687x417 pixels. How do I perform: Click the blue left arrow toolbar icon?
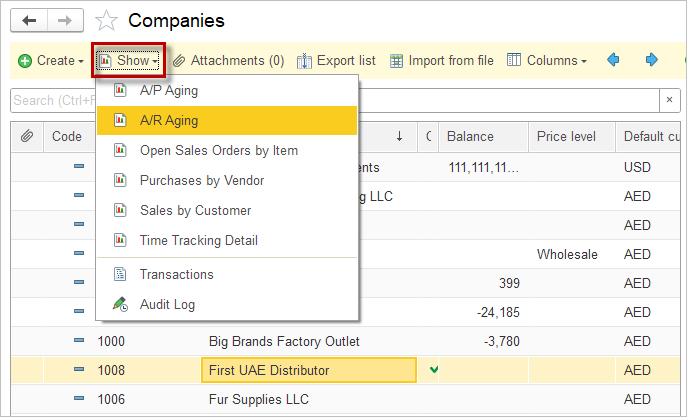click(614, 61)
